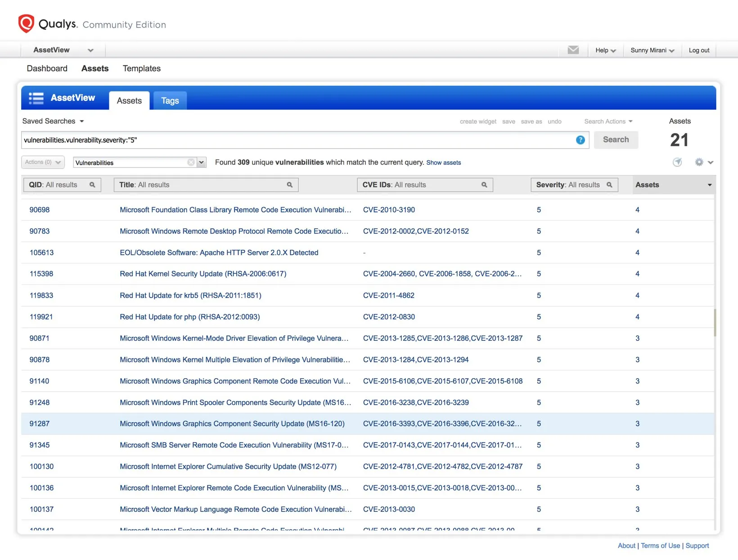Screen dimensions: 738x560
Task: Expand the Assets column sort arrow
Action: [709, 185]
